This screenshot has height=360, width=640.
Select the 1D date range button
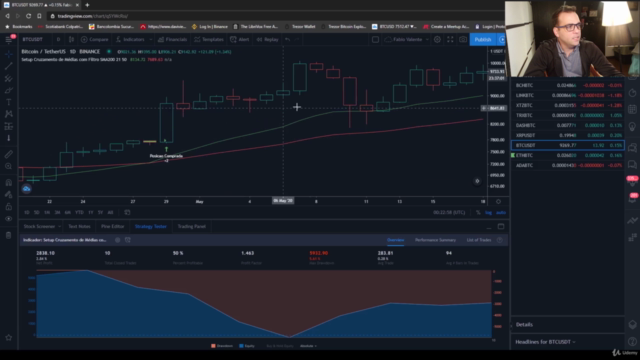(x=27, y=213)
